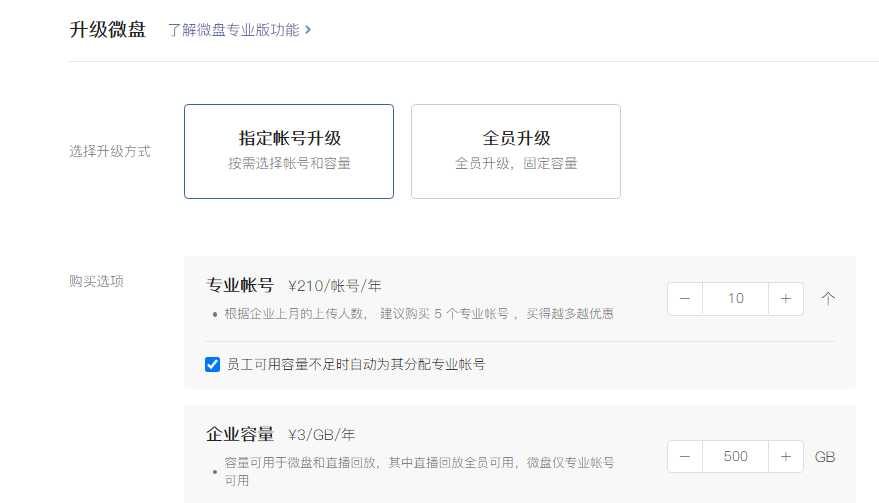Click the up arrow beside 专业帐号 stepper
This screenshot has height=503, width=879.
point(827,298)
